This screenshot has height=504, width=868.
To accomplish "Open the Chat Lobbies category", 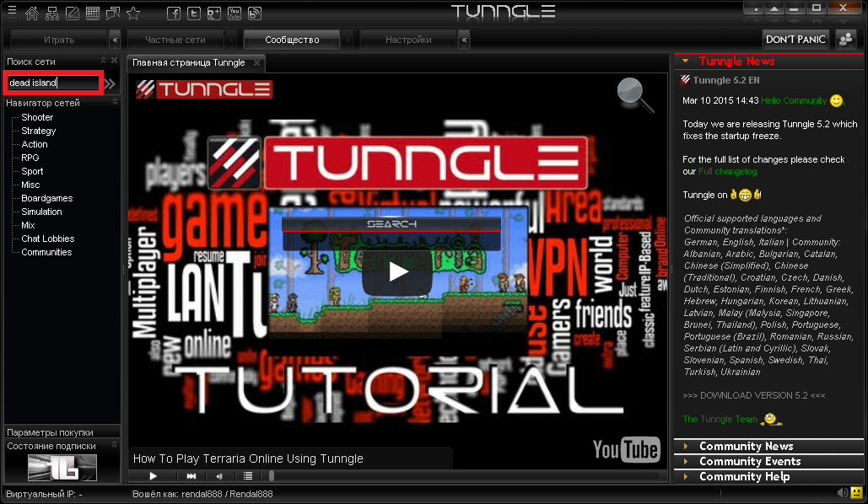I will pos(47,239).
